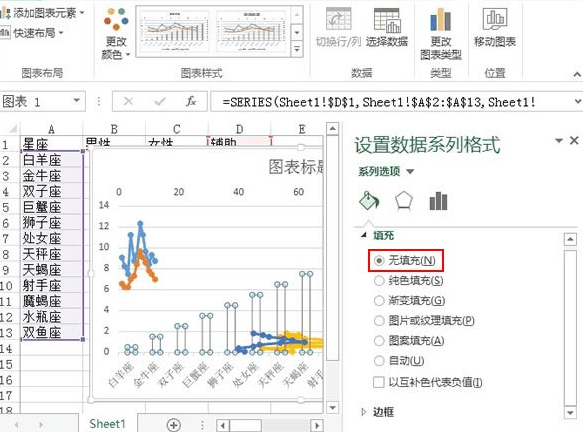Expand the chart styles gallery (more arrow)
Screen dimensions: 583x432
point(297,49)
